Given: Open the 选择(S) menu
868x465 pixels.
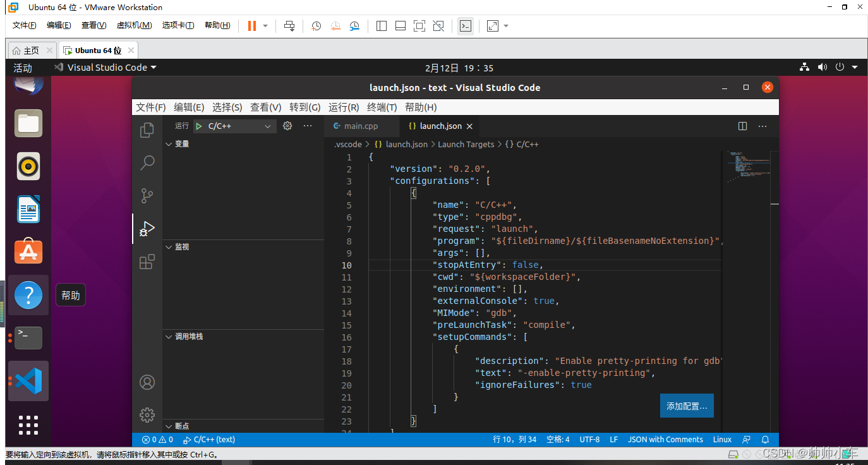Looking at the screenshot, I should click(227, 107).
